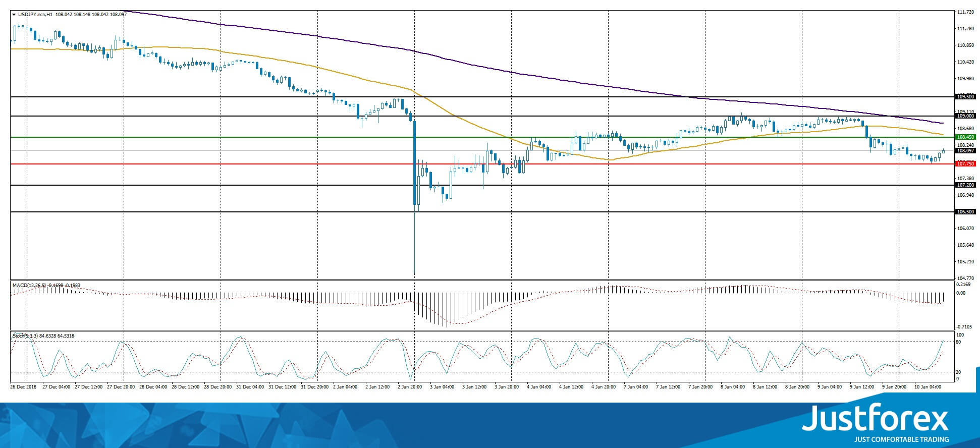
Task: Click the 31 Dec 20:00 time label
Action: (x=315, y=387)
